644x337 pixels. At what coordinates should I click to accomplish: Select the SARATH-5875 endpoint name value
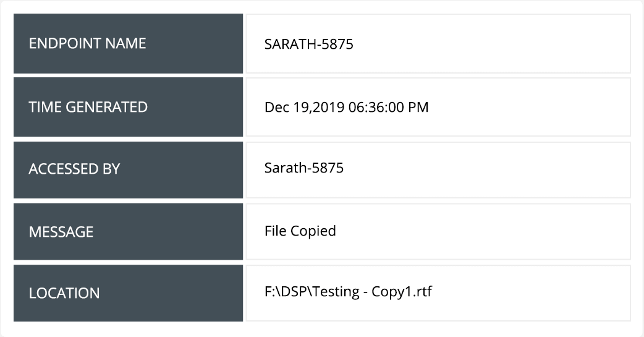tap(308, 45)
